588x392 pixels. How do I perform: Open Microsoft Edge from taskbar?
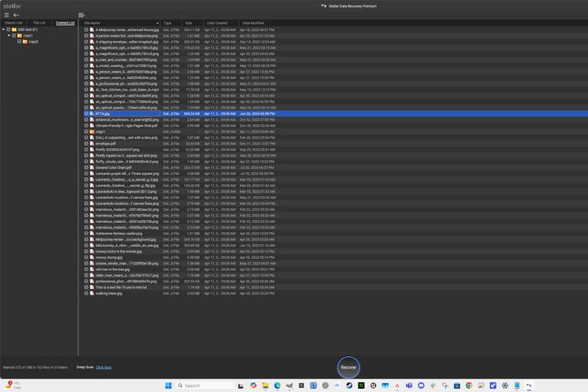pos(278,385)
